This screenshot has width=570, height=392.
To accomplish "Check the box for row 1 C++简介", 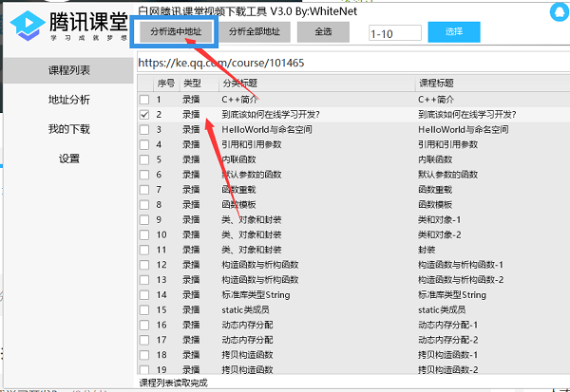I will (x=144, y=100).
